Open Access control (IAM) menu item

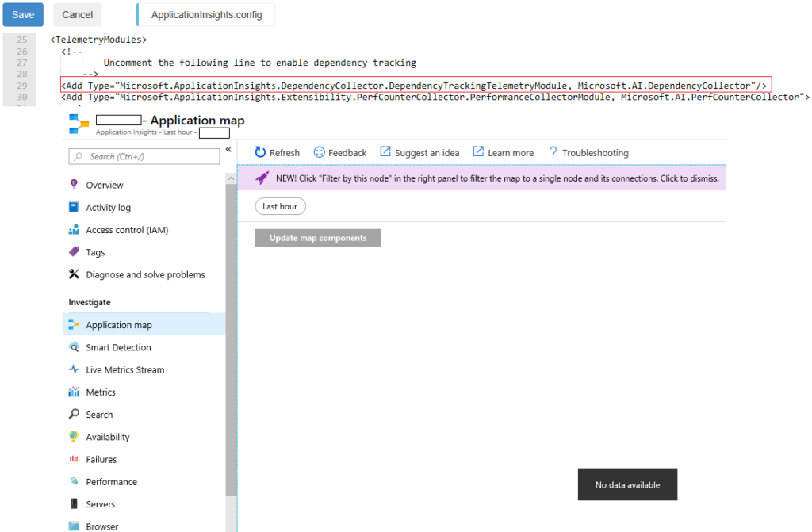coord(127,229)
